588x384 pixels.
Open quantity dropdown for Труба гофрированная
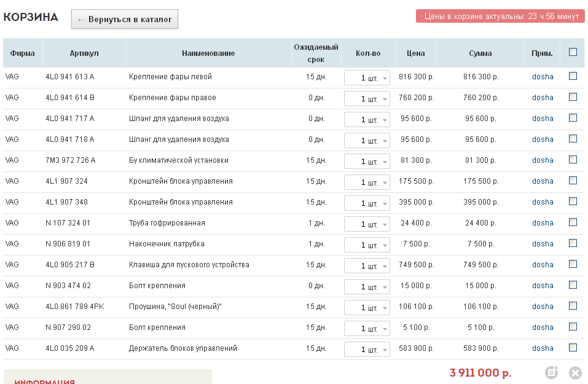367,224
